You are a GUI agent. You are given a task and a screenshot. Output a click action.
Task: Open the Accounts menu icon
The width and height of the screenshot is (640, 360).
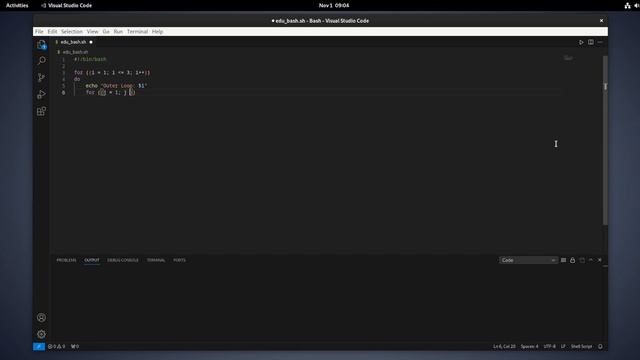pyautogui.click(x=41, y=318)
